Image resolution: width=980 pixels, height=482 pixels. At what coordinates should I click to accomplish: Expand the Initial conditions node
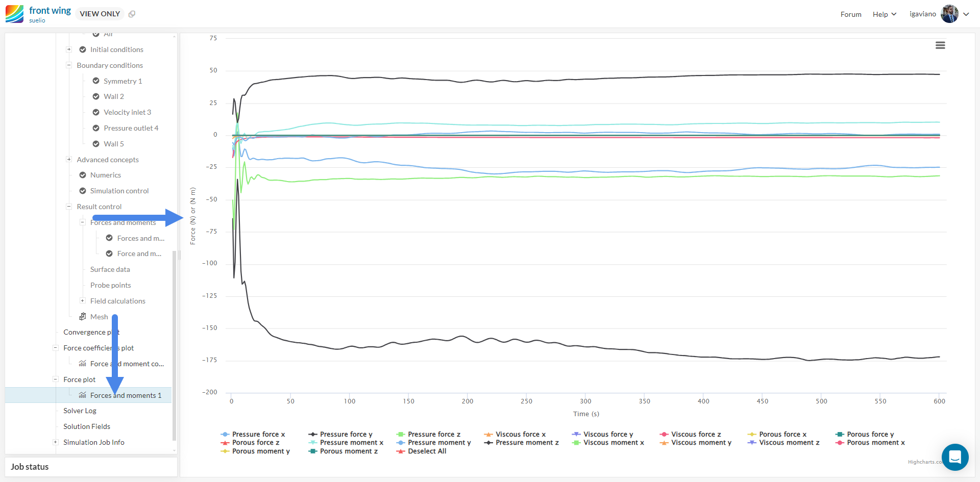point(69,49)
